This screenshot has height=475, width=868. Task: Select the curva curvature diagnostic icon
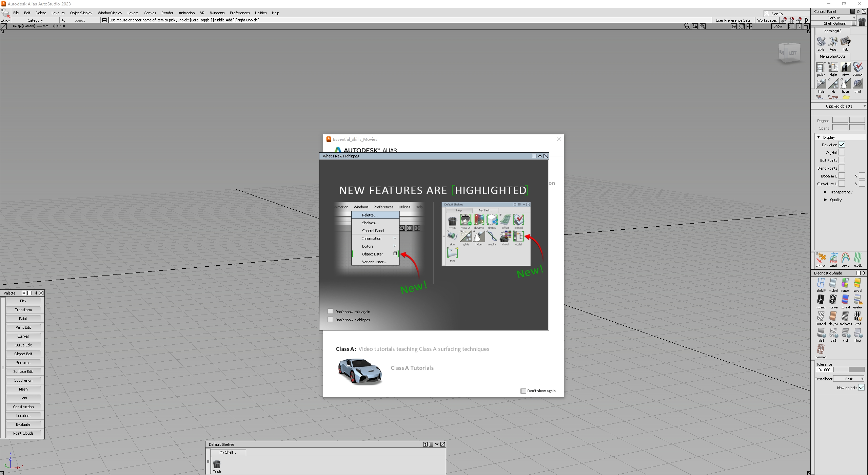(x=845, y=259)
